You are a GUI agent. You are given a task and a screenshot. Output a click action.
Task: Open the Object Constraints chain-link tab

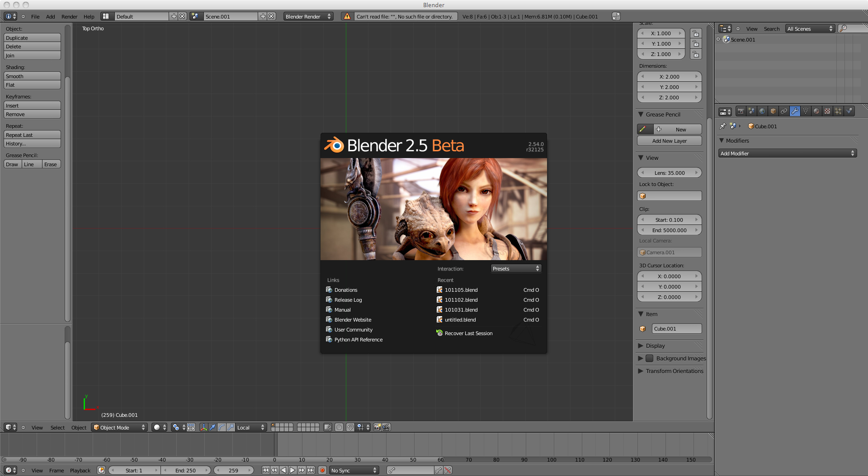(x=784, y=111)
